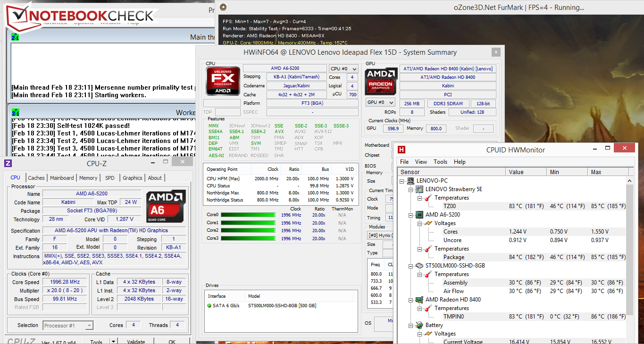Open the GPU #0 selector in HWiNFO64
Viewport: 644px width, 344px height.
pos(380,102)
